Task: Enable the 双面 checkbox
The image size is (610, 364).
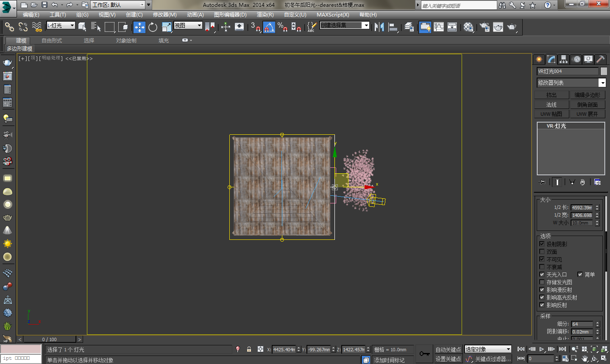Action: (x=542, y=252)
